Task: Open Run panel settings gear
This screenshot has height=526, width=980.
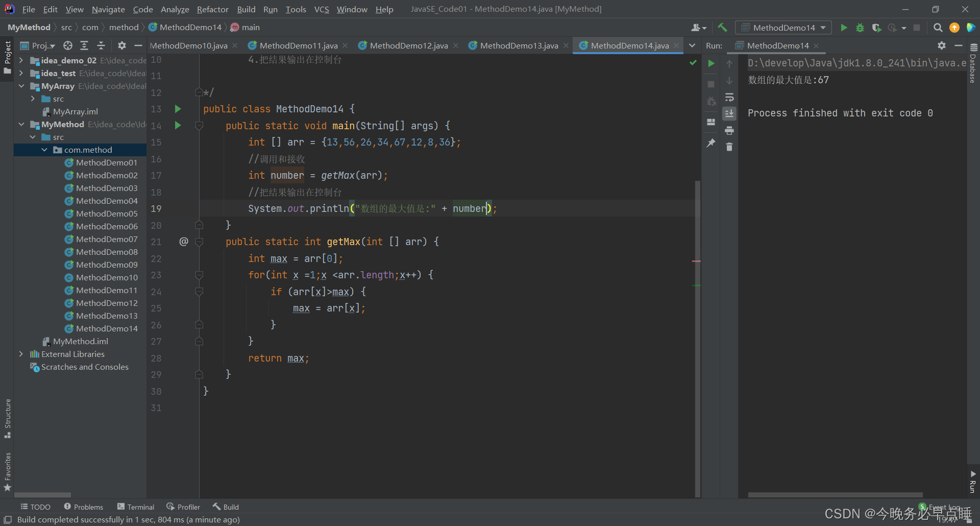Action: (x=942, y=45)
